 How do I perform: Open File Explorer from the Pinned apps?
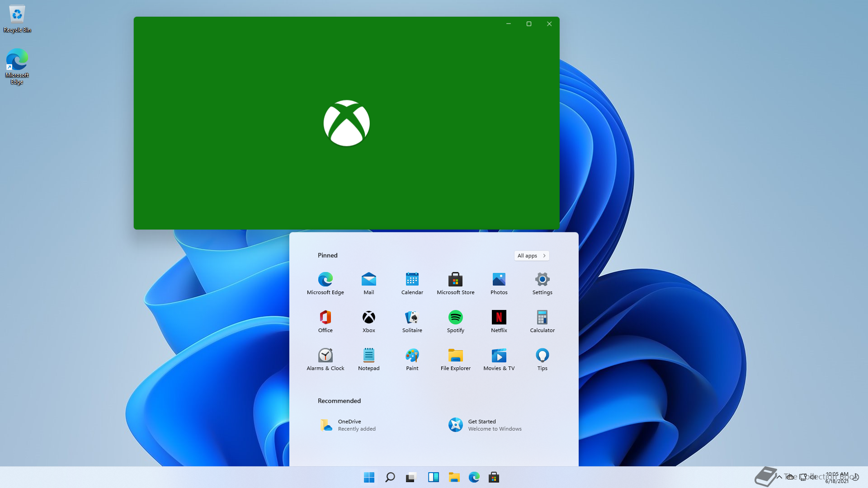(x=455, y=359)
